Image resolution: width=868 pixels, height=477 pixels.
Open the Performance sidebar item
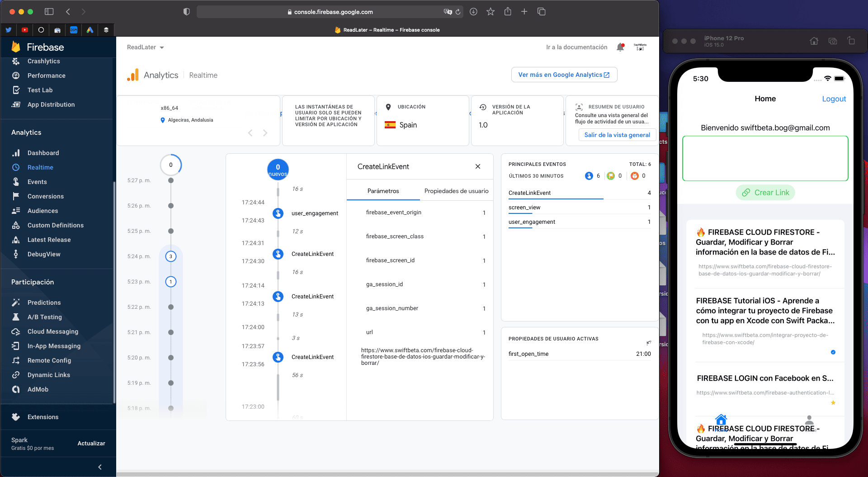(46, 76)
